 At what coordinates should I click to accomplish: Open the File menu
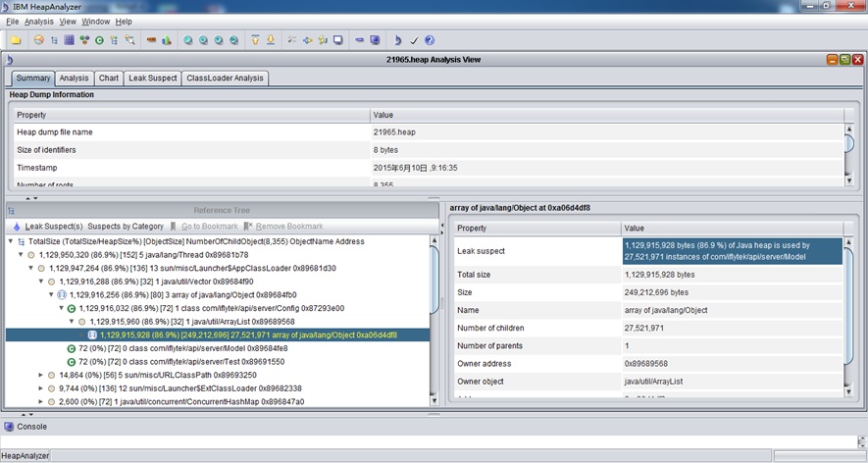click(12, 22)
